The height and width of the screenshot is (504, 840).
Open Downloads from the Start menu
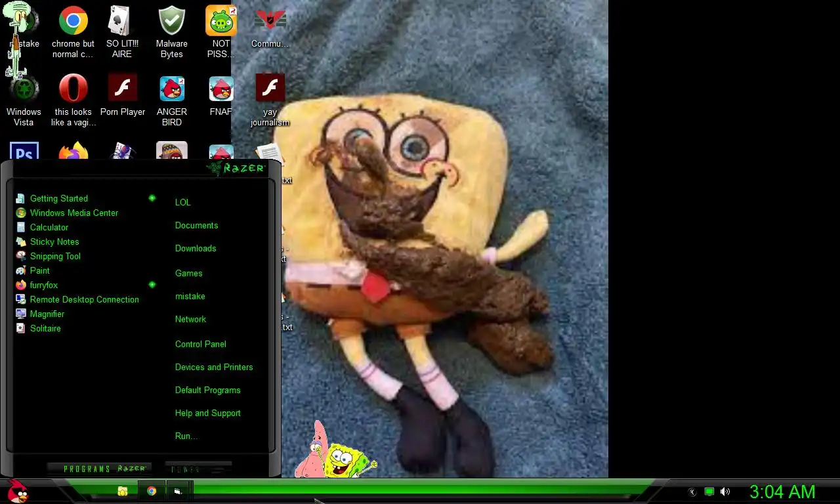(196, 248)
